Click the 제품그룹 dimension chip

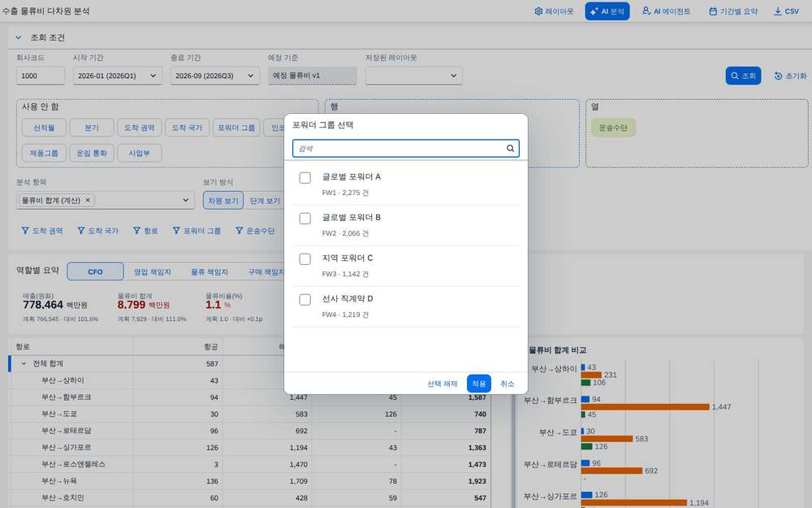(x=44, y=153)
